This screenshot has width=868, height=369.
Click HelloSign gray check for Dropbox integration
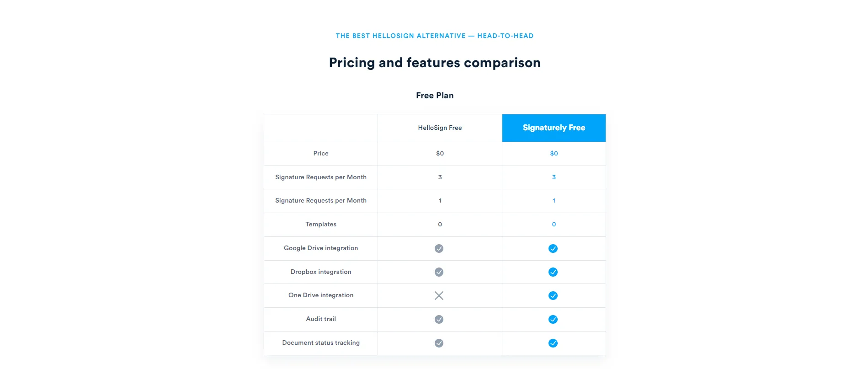tap(439, 272)
